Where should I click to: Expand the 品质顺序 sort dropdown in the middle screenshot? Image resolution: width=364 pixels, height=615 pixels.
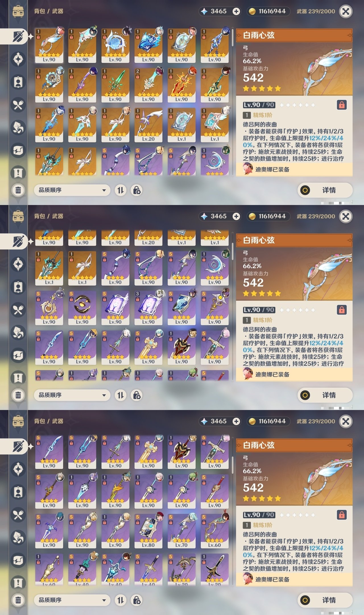72,395
